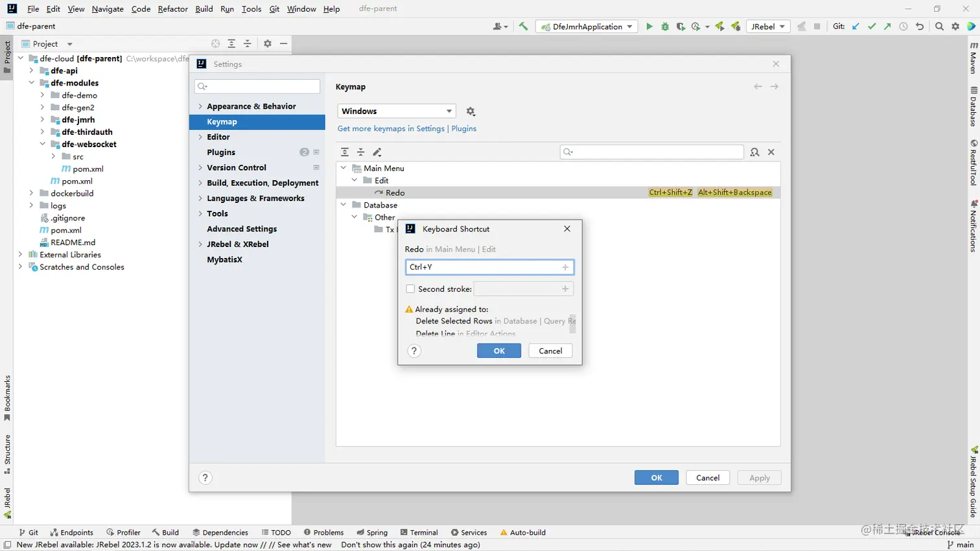Expand the dfe-api module folder

pyautogui.click(x=31, y=71)
